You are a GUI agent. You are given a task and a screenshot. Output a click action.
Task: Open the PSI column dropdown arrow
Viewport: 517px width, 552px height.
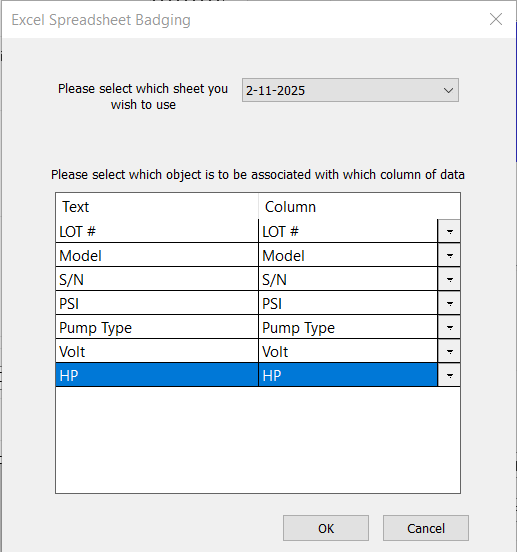[449, 303]
